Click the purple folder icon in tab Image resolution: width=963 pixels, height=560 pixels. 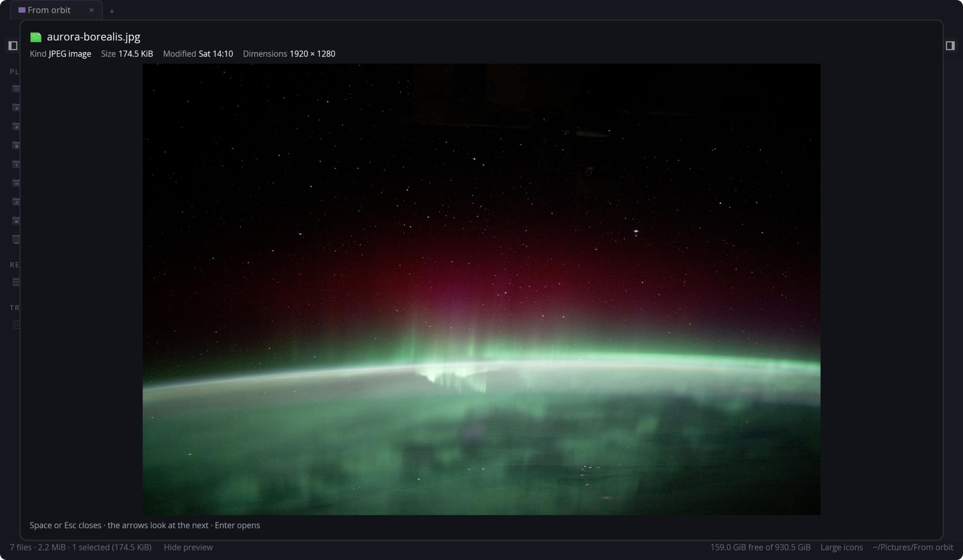click(22, 10)
